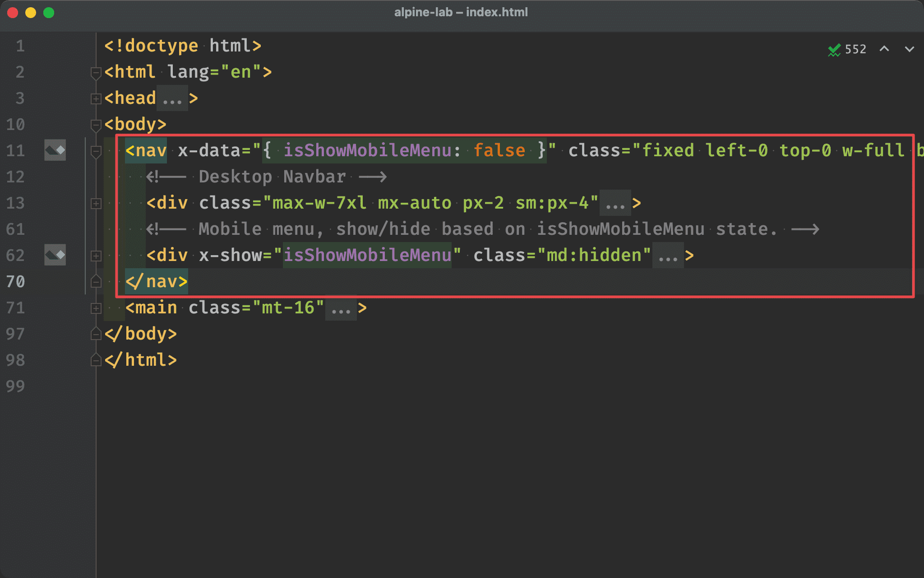Click the closing </nav> tag

[x=157, y=282]
